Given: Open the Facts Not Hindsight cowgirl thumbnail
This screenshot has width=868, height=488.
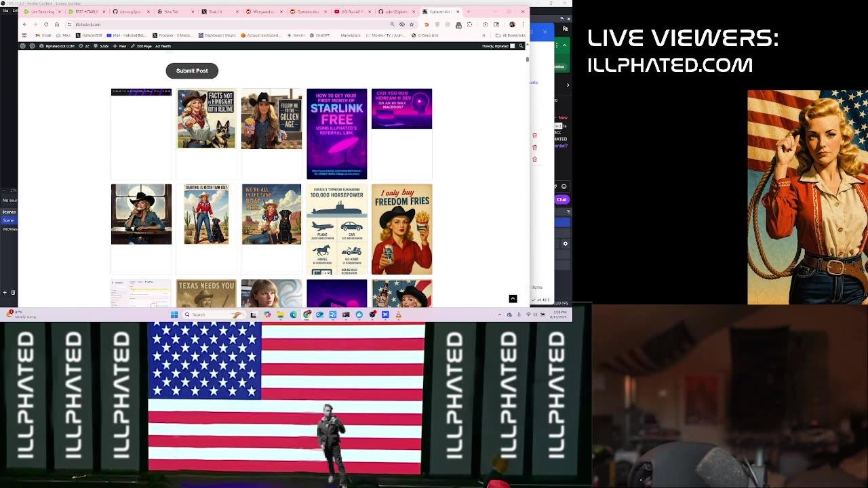Looking at the screenshot, I should [x=206, y=119].
